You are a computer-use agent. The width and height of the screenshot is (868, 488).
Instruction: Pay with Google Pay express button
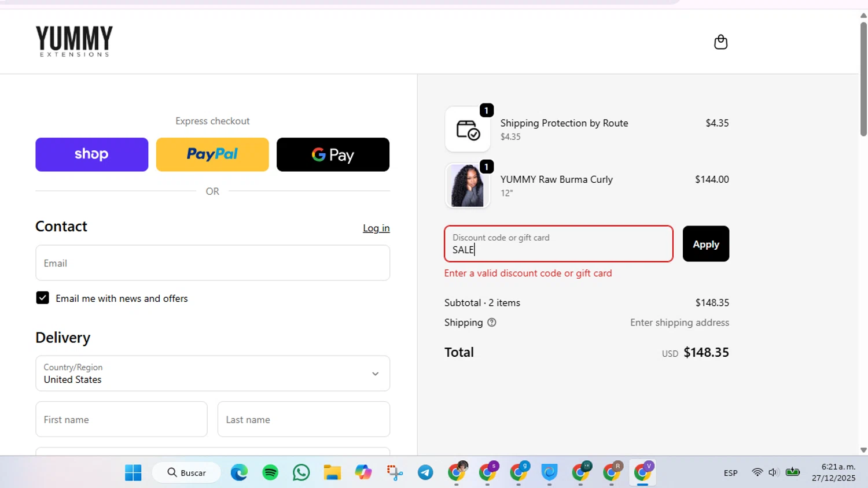(333, 154)
